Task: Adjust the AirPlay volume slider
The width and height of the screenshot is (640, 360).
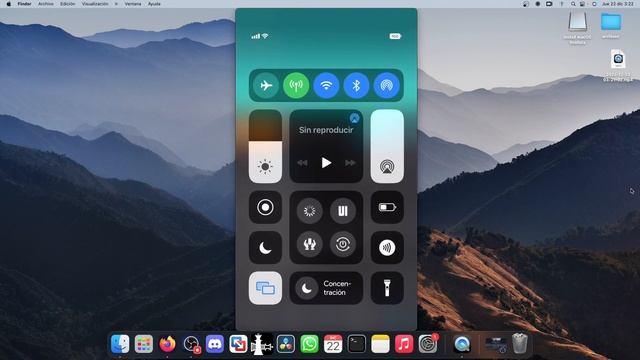Action: tap(387, 146)
